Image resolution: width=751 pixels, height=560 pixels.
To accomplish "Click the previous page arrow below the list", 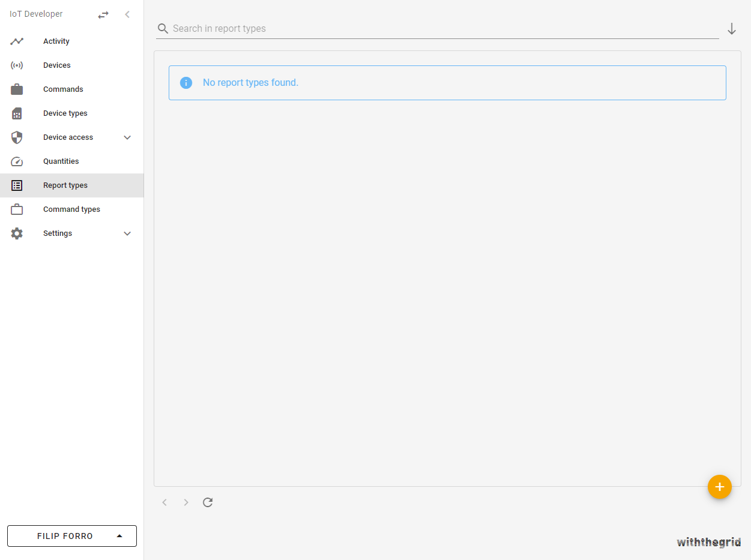I will pos(164,502).
